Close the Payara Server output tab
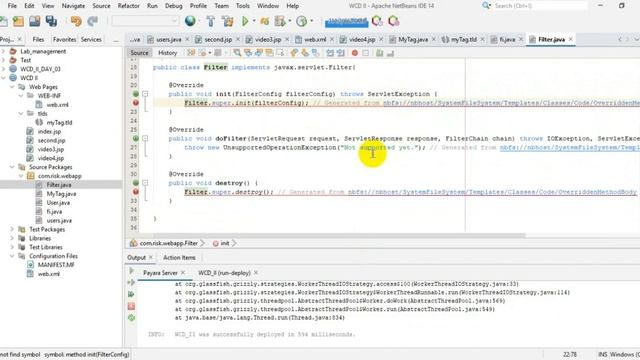The image size is (640, 360). click(183, 273)
